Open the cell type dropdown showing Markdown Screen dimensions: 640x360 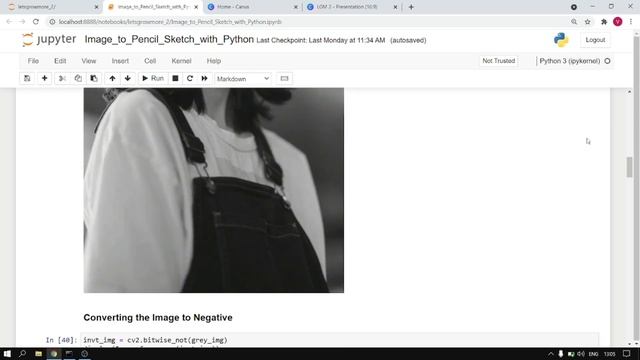tap(243, 78)
